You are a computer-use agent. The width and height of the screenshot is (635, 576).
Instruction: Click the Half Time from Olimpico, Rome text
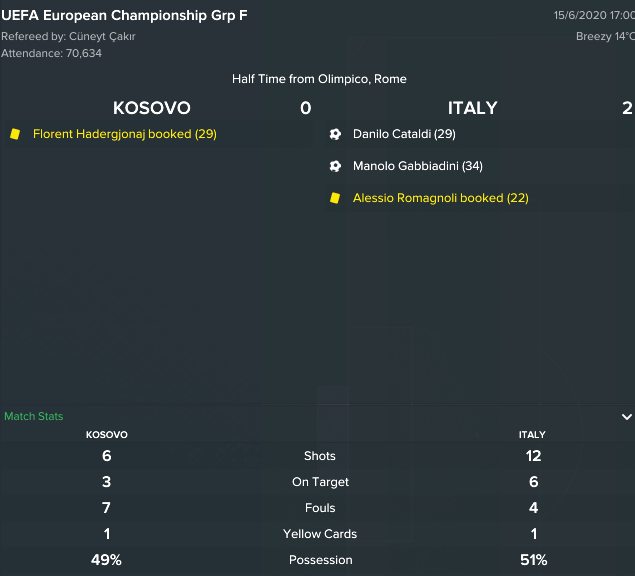(319, 79)
